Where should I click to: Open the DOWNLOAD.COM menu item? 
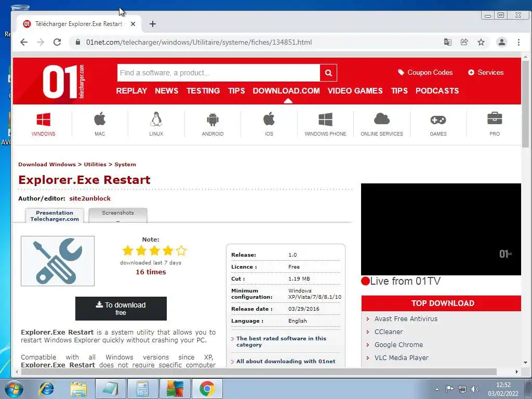pyautogui.click(x=286, y=90)
